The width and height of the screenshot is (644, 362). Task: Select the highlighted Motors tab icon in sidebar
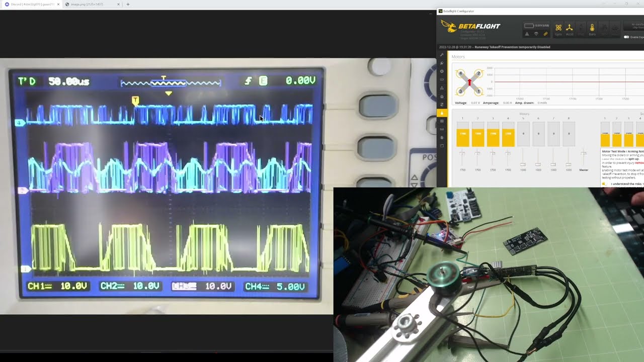442,113
